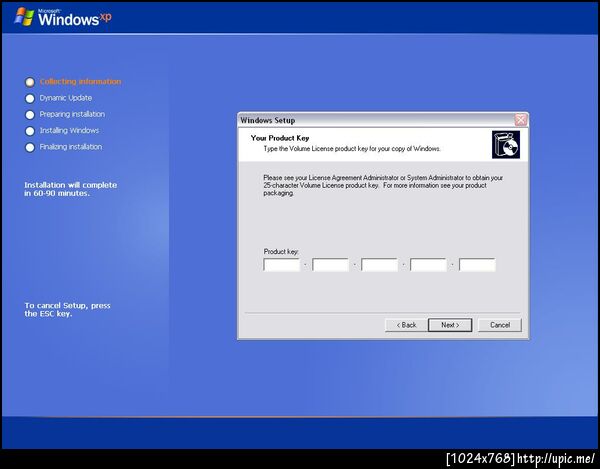Click the 'Windows Setup' title bar text
The image size is (600, 469).
267,120
